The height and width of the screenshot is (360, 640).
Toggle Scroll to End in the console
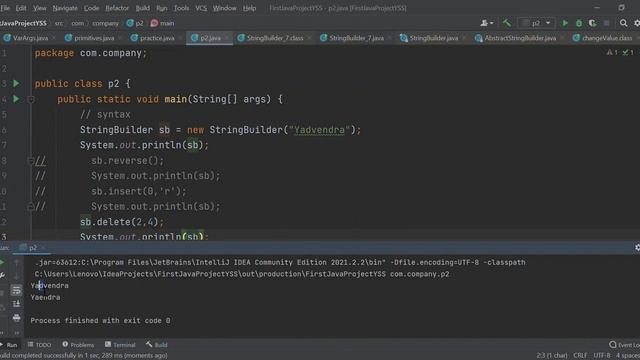16,304
